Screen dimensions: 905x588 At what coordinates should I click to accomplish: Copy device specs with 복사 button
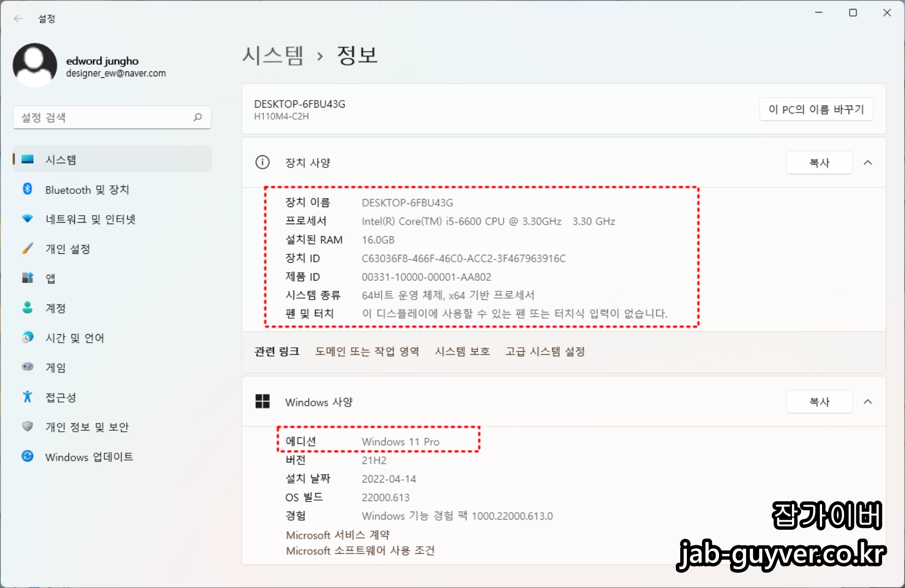[820, 163]
